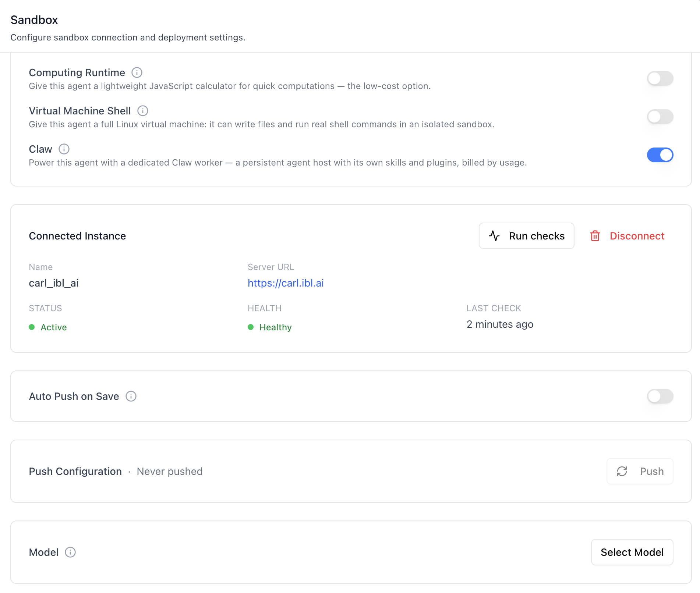Open the Model info icon
Image resolution: width=700 pixels, height=593 pixels.
pyautogui.click(x=70, y=552)
